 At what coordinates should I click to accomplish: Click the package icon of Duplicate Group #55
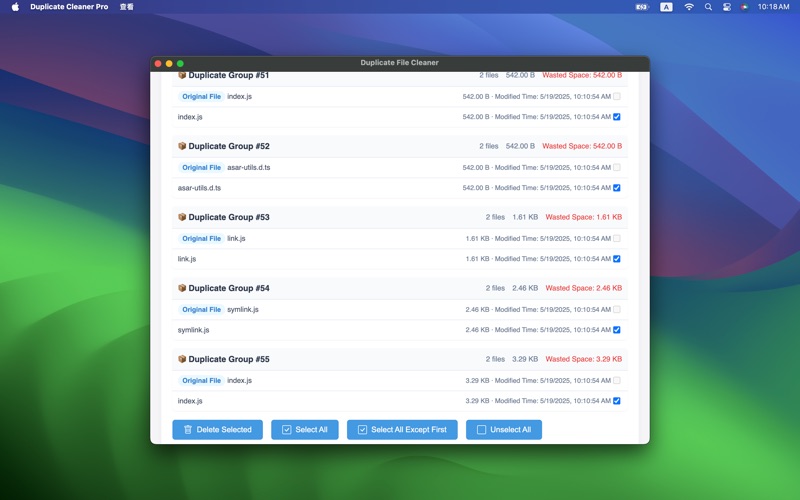click(x=182, y=359)
